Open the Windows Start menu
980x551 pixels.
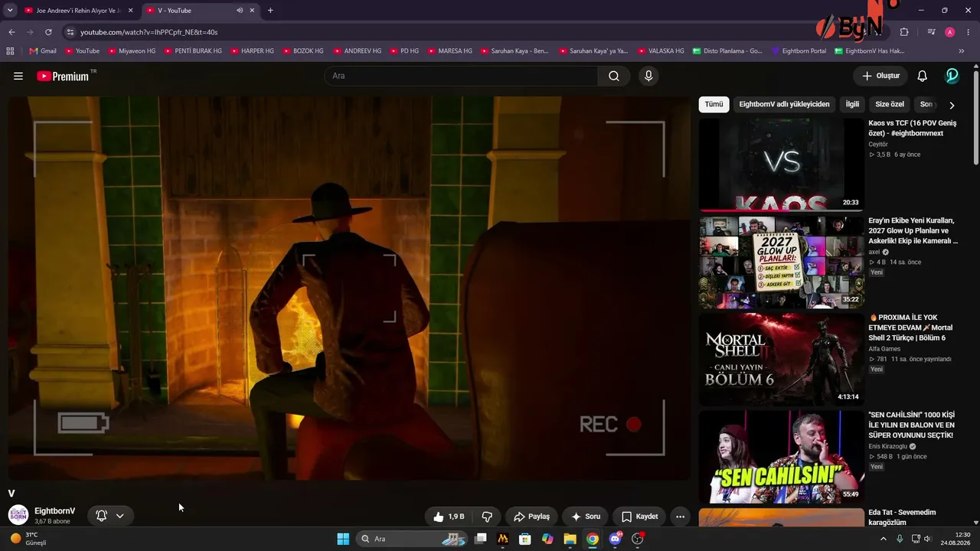pyautogui.click(x=343, y=539)
